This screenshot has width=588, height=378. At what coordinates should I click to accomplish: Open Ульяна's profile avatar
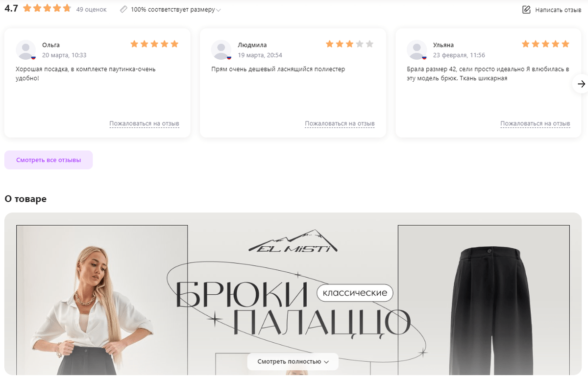[416, 49]
